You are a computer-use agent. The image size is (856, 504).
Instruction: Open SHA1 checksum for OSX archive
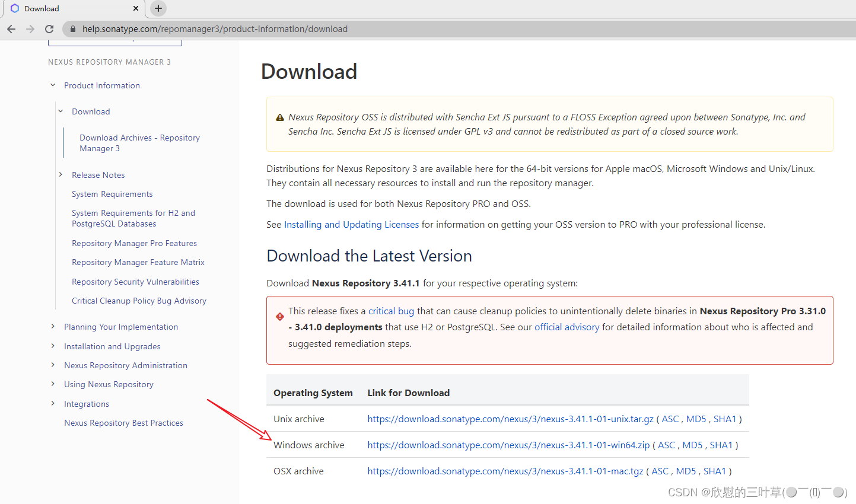tap(715, 471)
